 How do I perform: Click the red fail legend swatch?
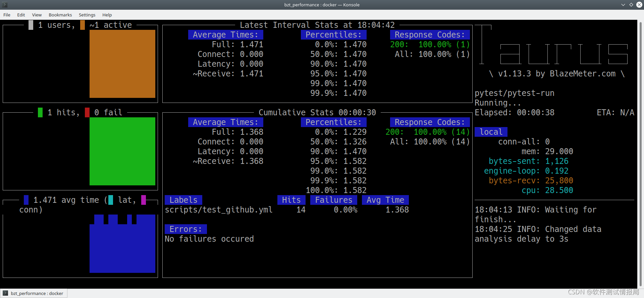[x=87, y=113]
